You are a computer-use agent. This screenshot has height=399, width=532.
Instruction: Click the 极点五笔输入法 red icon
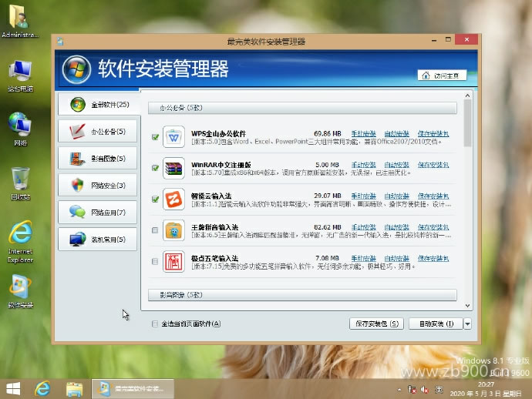[173, 262]
